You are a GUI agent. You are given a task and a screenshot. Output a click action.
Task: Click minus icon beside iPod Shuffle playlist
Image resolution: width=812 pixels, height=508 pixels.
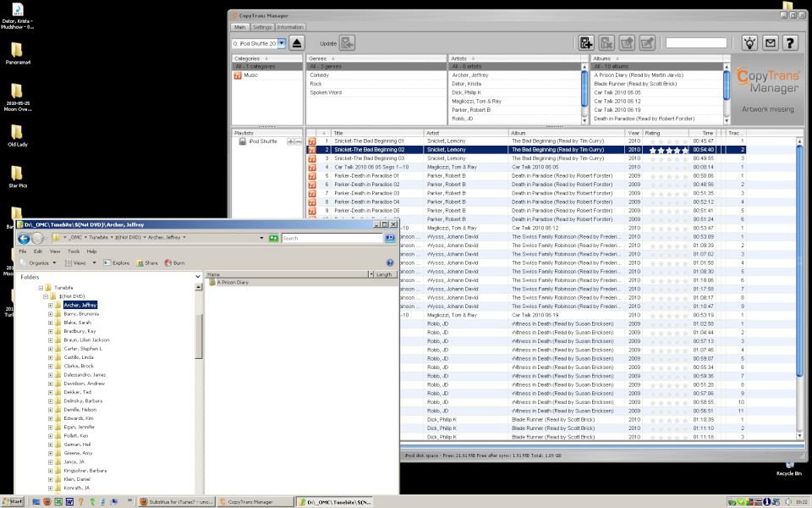click(298, 141)
